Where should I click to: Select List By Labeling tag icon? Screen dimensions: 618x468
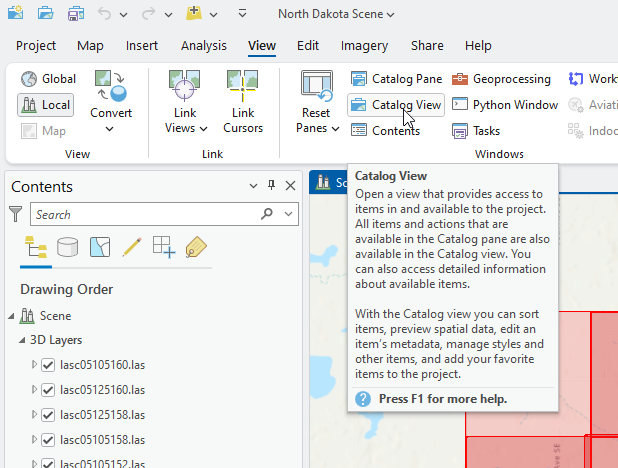click(x=196, y=247)
